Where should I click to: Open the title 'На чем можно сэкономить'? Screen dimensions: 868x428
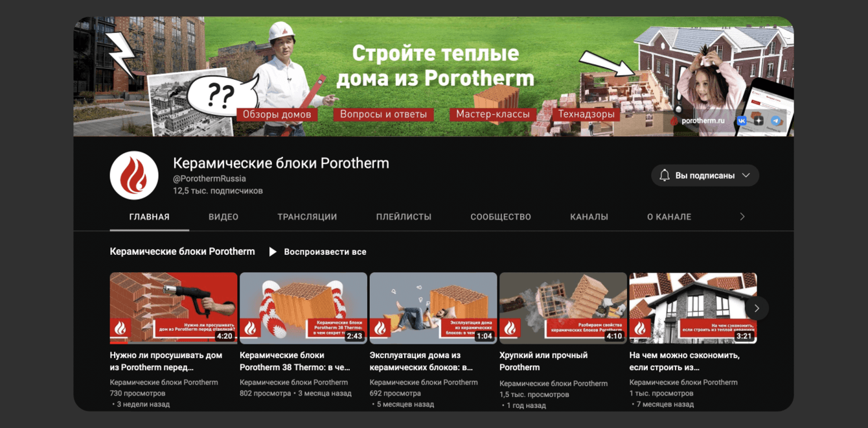(x=685, y=361)
